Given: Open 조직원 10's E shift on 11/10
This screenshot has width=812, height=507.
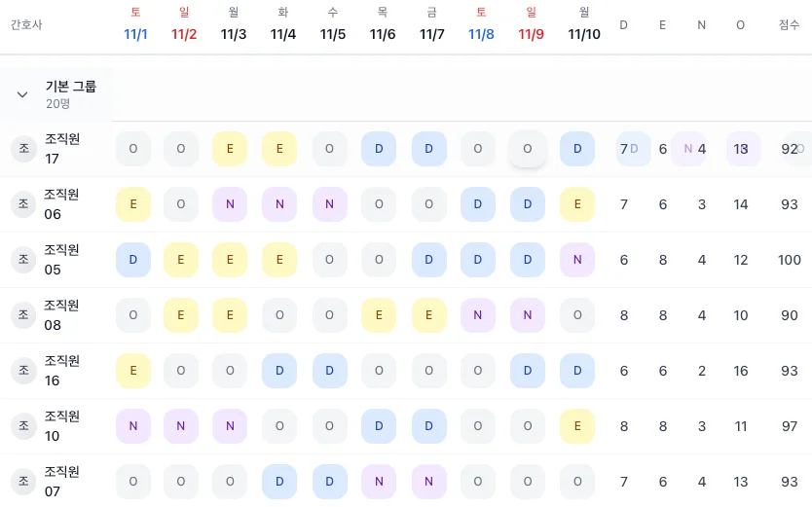Looking at the screenshot, I should tap(577, 426).
